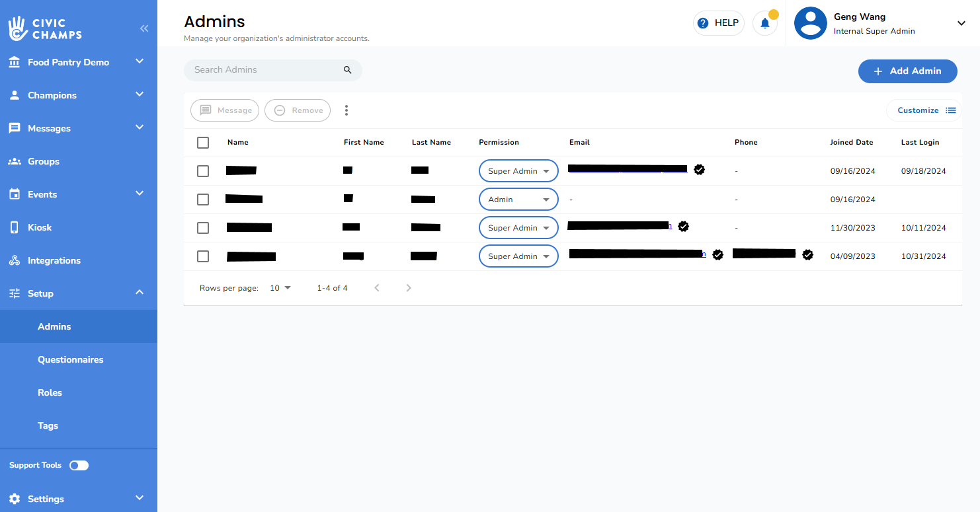Collapse the sidebar using the double-chevron arrow
The height and width of the screenshot is (512, 980).
coord(144,28)
